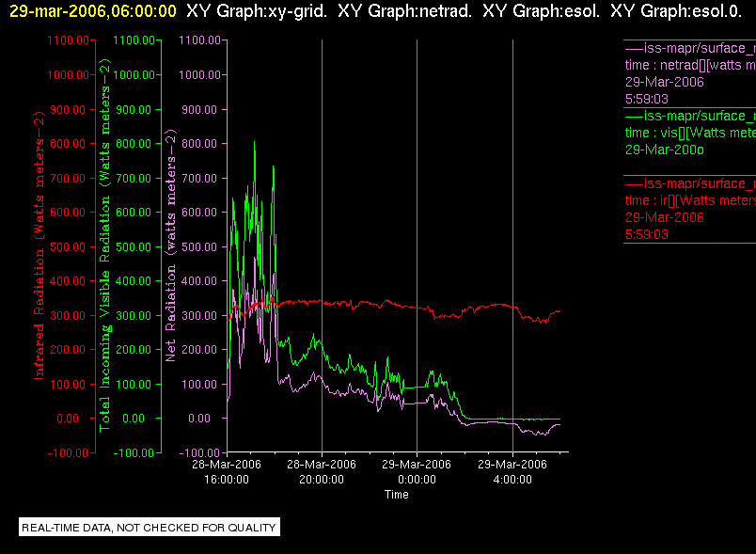Click the green visible radiation peak near 800
Image resolution: width=756 pixels, height=554 pixels.
click(255, 143)
